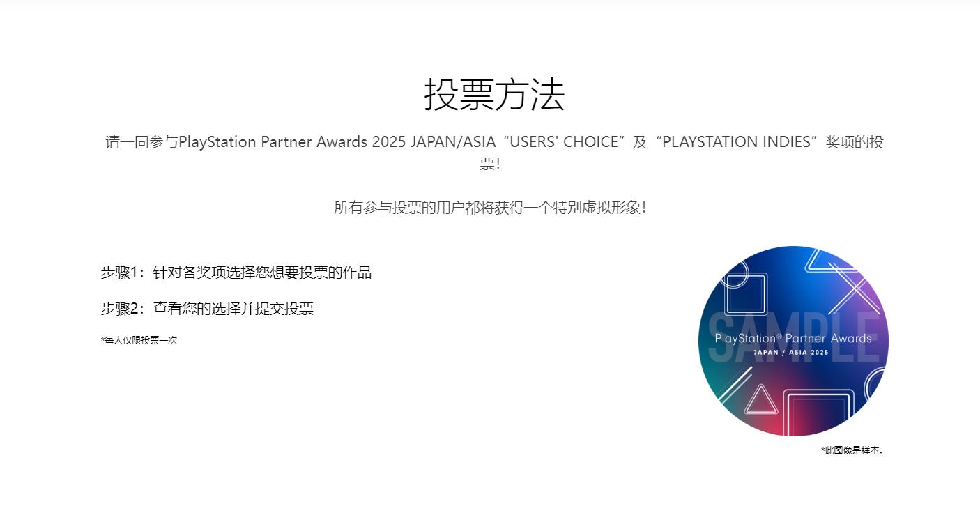Image resolution: width=980 pixels, height=529 pixels.
Task: Click the PlayStation Partner Awards logo text in avatar
Action: pyautogui.click(x=793, y=339)
